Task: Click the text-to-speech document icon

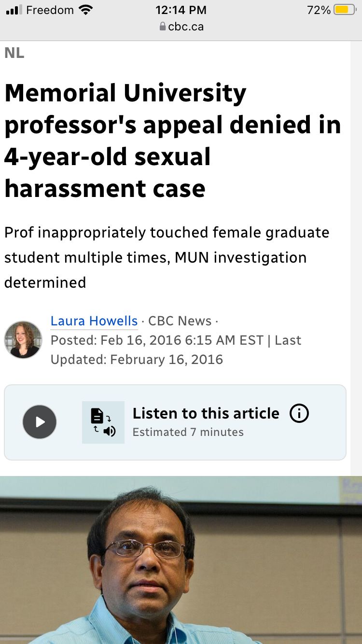Action: 103,422
